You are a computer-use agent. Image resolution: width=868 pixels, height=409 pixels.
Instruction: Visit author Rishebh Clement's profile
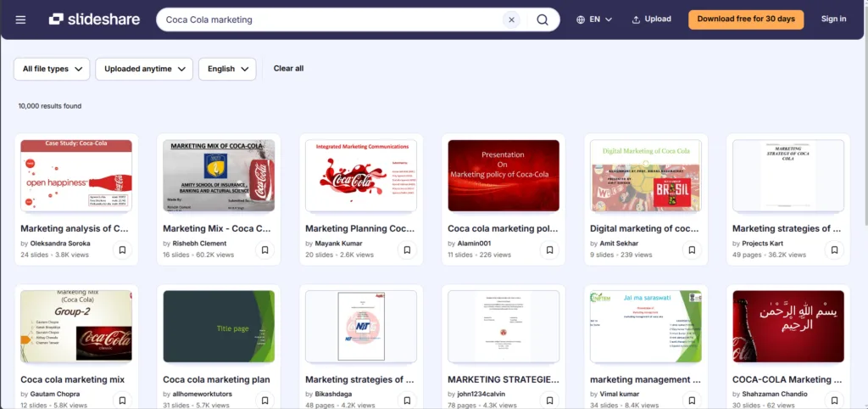199,244
